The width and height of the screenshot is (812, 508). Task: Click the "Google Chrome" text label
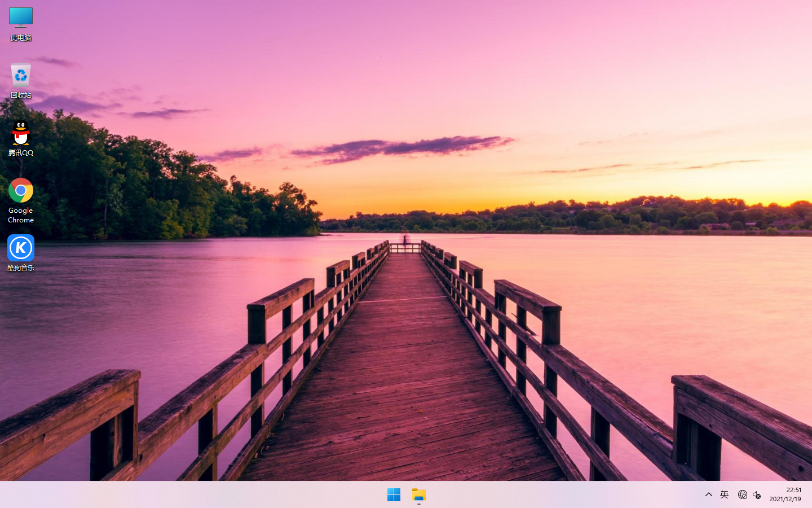[21, 215]
